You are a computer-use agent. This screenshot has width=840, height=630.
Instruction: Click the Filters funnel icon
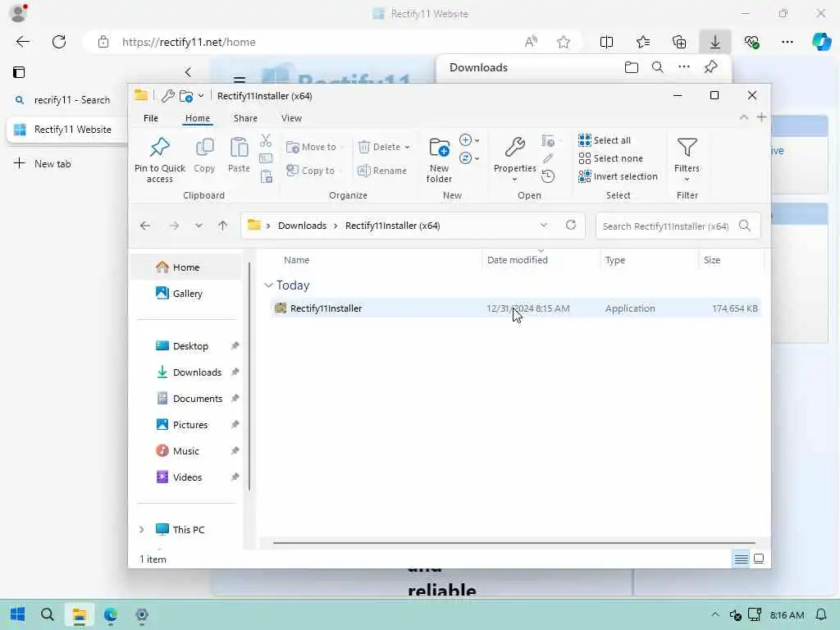pyautogui.click(x=687, y=148)
